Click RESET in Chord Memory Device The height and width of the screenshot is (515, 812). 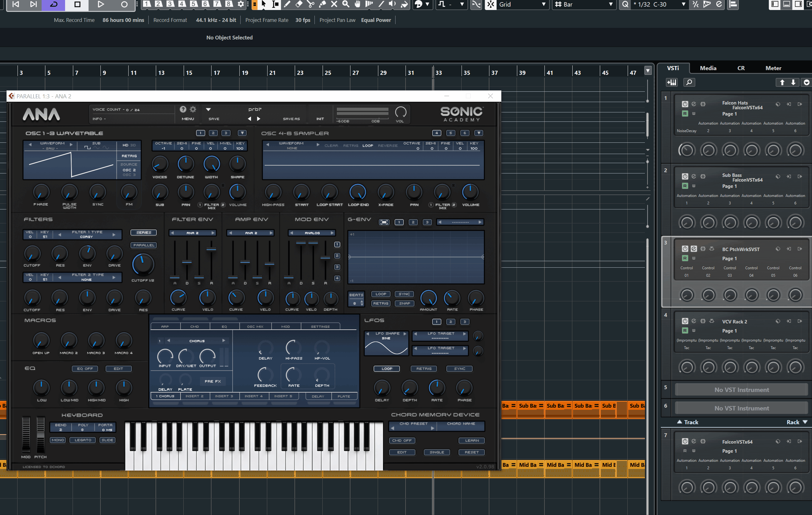[x=472, y=452]
